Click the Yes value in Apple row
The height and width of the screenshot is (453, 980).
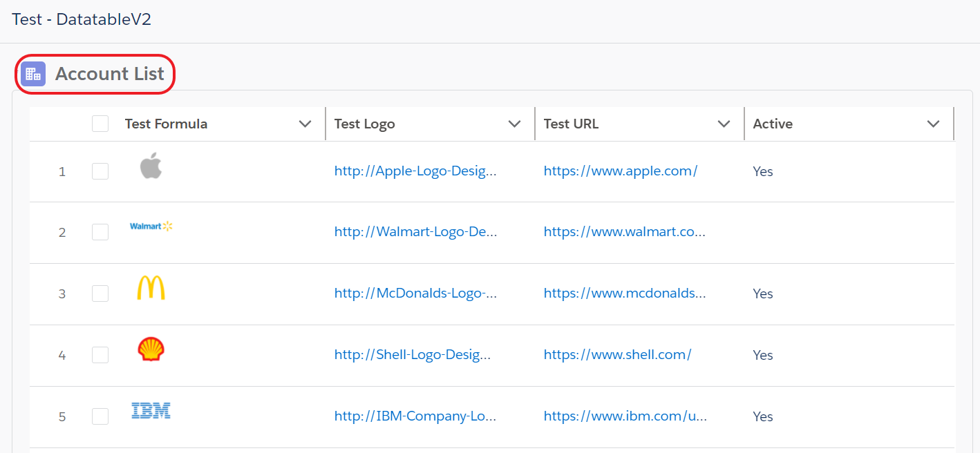coord(763,171)
